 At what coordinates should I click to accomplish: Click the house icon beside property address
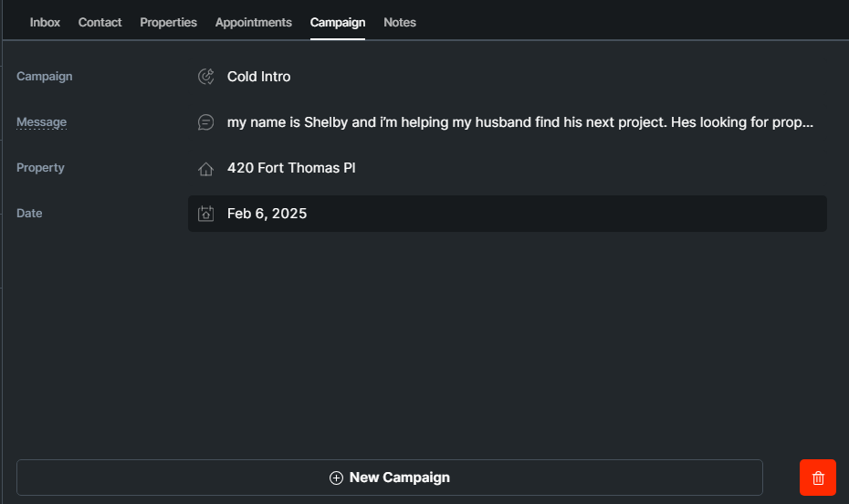tap(206, 169)
